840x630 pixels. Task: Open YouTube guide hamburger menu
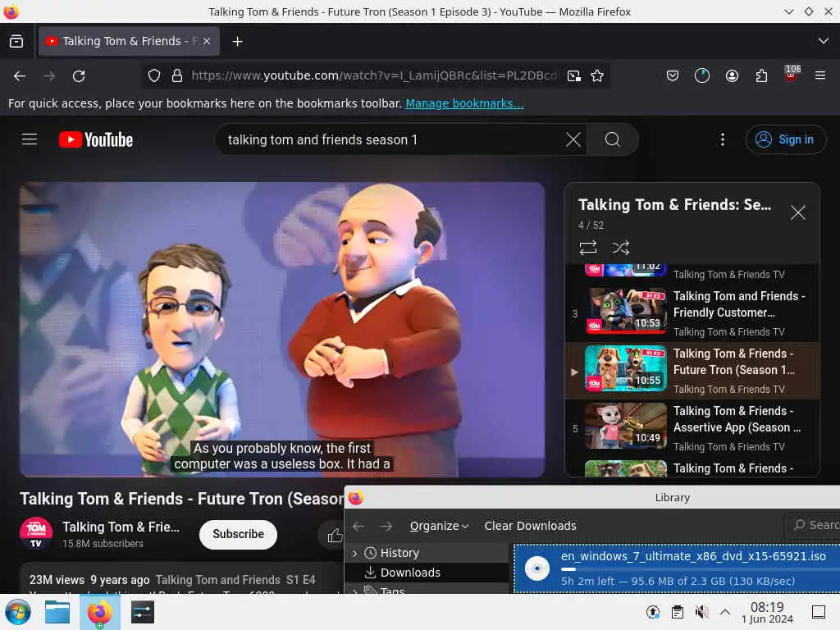coord(30,139)
